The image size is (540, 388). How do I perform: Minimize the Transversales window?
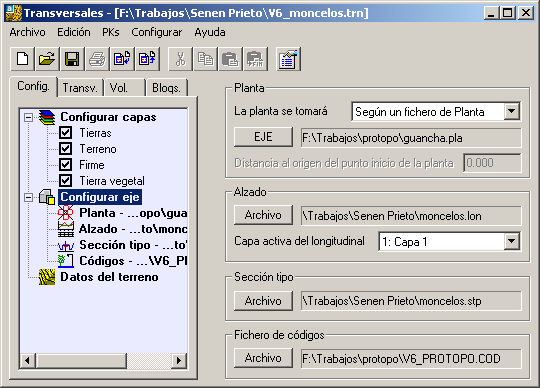point(491,13)
